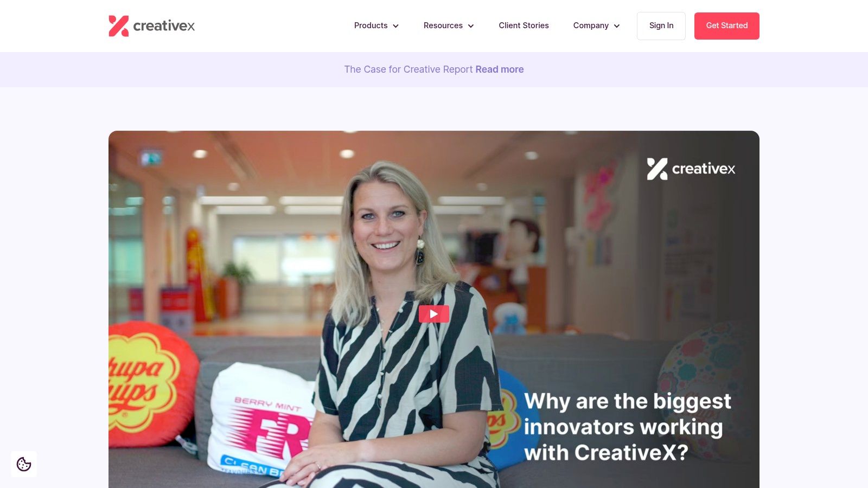Click "The Case for Creative Report" banner text
The height and width of the screenshot is (488, 868).
coord(409,69)
